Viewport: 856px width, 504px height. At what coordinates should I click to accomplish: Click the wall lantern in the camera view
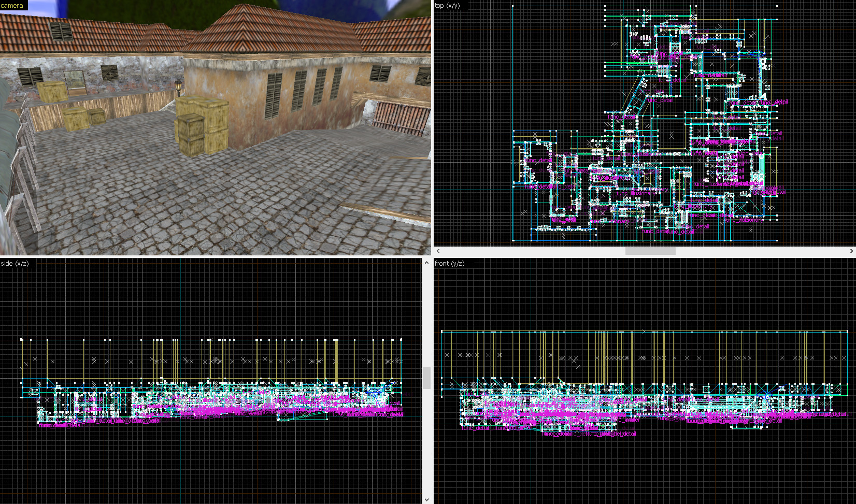179,87
